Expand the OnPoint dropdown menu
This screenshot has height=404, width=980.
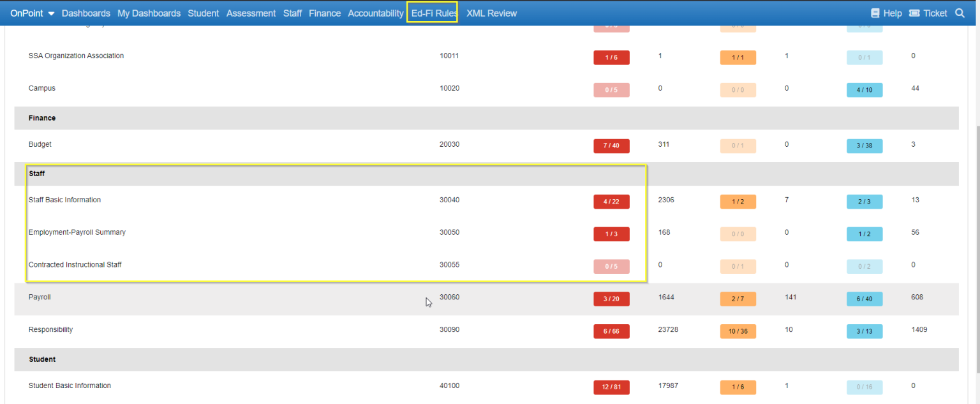[32, 13]
